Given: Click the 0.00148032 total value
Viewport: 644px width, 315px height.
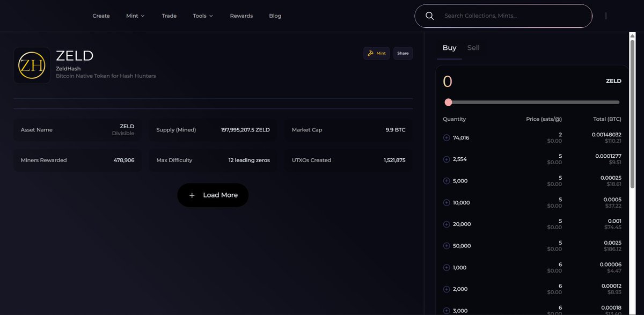Looking at the screenshot, I should (607, 135).
